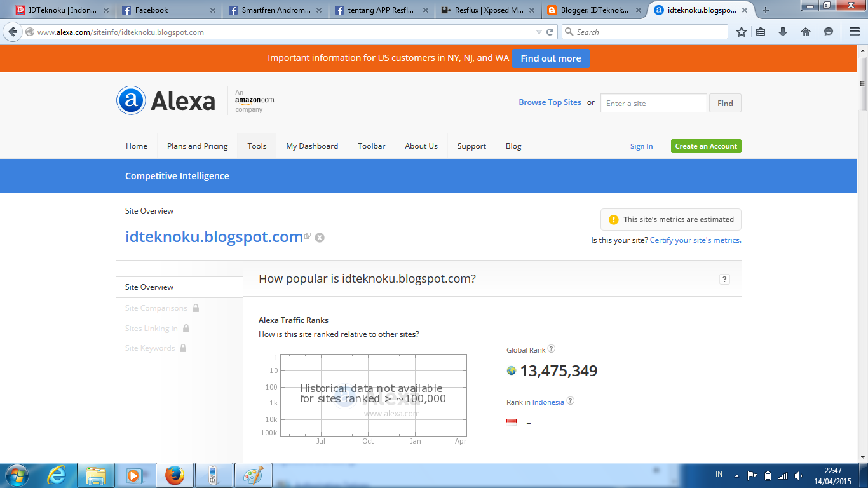Show hidden tray icons arrow
The image size is (868, 488).
736,475
